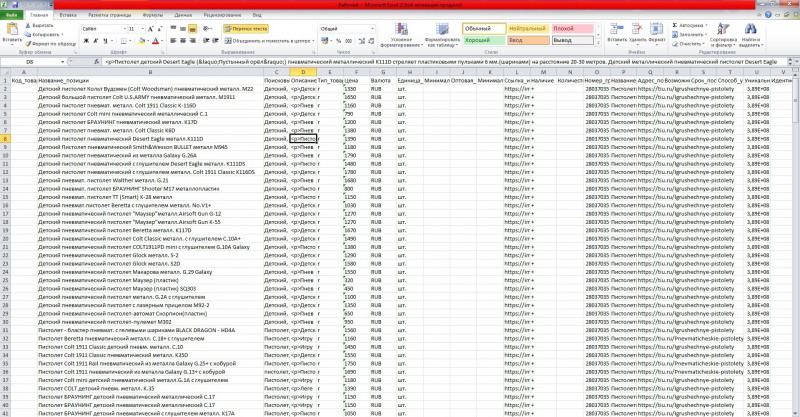Viewport: 800px width, 417px height.
Task: Click the font color red A
Action: (156, 41)
